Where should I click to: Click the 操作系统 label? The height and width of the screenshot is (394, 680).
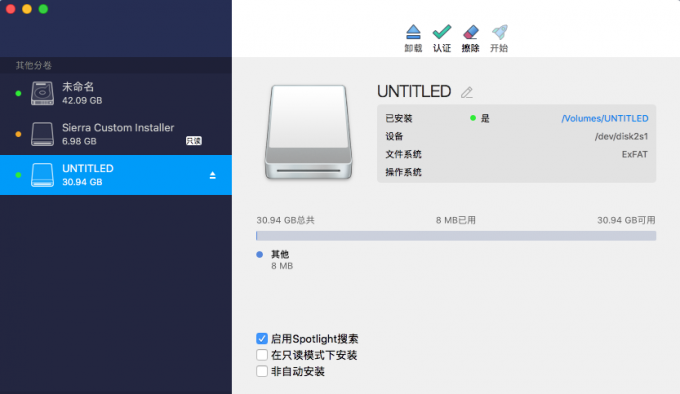pyautogui.click(x=403, y=172)
